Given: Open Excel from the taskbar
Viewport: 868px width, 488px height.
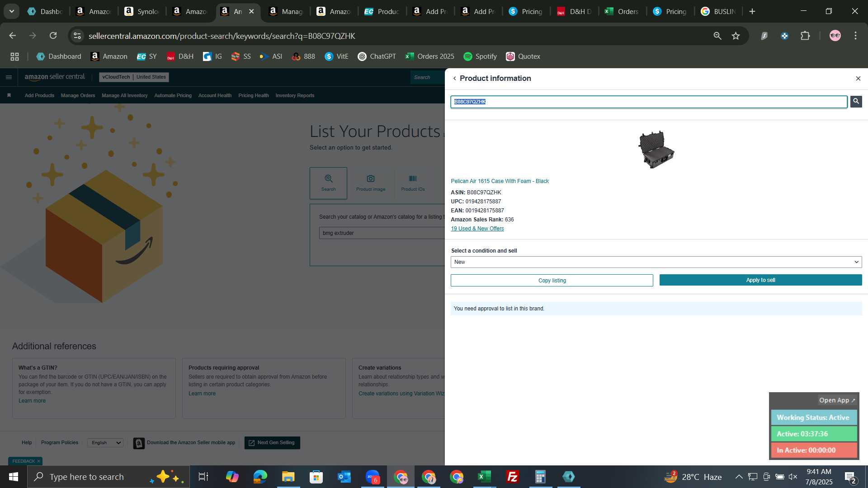Looking at the screenshot, I should point(484,477).
